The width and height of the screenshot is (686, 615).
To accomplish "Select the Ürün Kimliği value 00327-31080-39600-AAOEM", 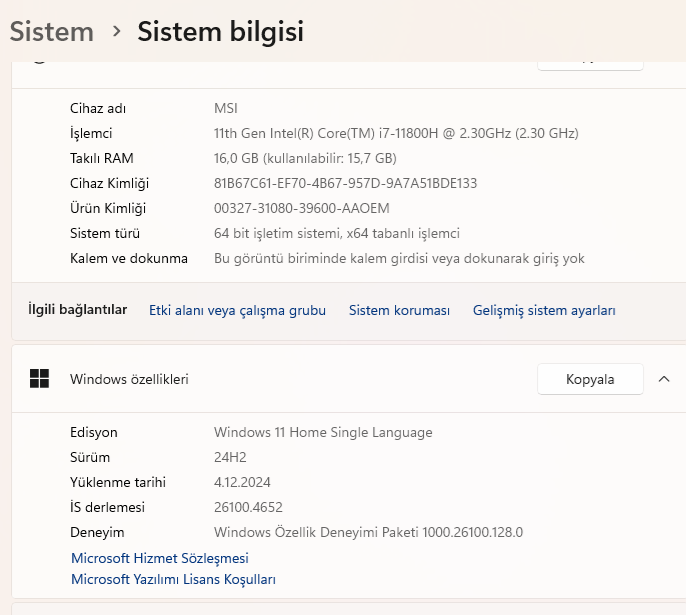I will coord(301,208).
